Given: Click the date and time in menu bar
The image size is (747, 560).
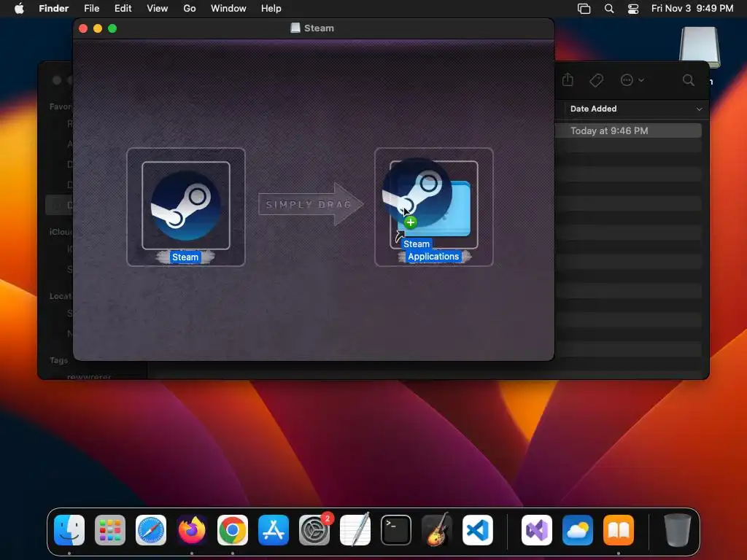Looking at the screenshot, I should point(692,8).
